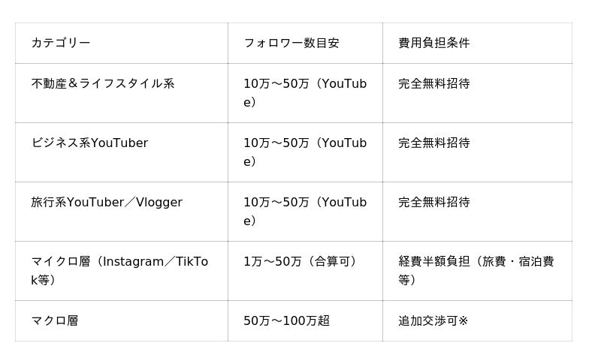Select the フォロワー数目安 header cell
The image size is (601, 364).
tap(291, 43)
